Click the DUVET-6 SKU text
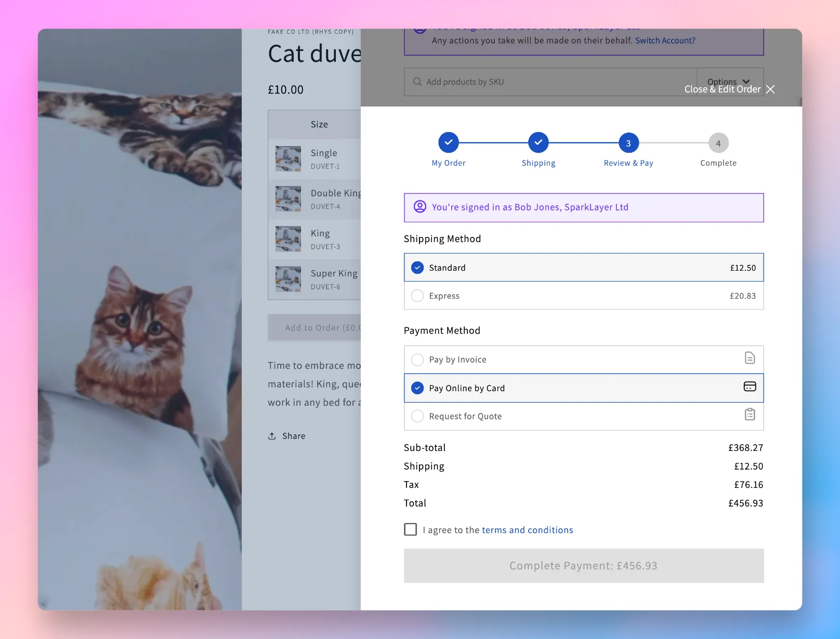The height and width of the screenshot is (639, 840). click(325, 287)
